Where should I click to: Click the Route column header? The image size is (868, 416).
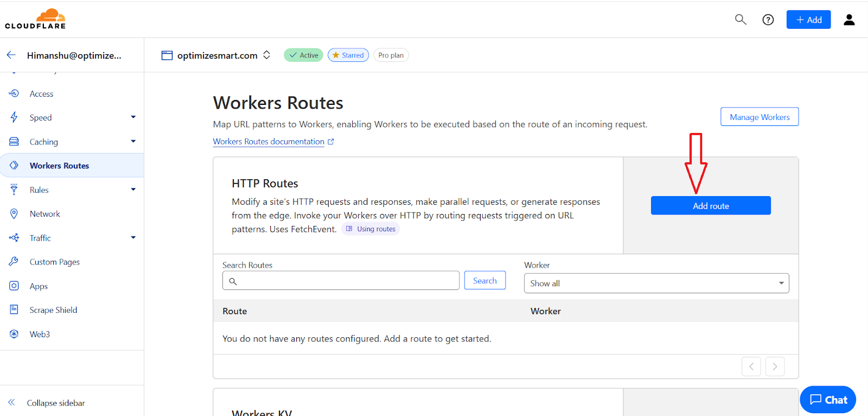[x=234, y=311]
